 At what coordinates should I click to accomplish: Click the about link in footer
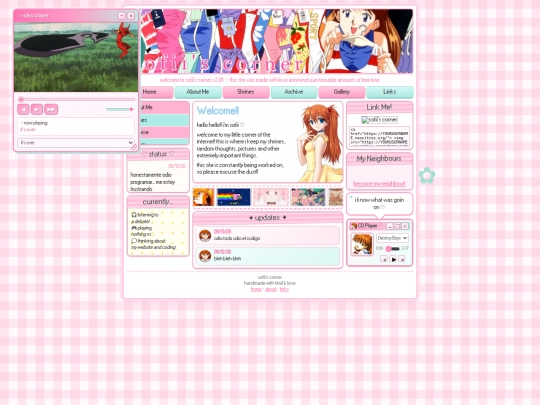point(271,289)
